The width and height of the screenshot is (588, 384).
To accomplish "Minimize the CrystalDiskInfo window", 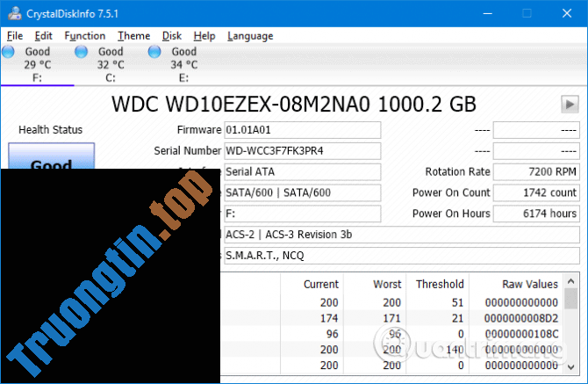I will 487,13.
